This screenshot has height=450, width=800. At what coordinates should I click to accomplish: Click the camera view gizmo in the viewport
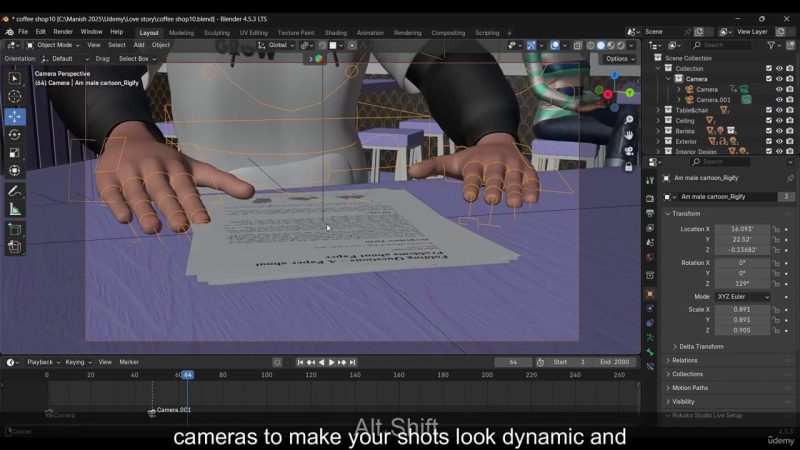point(629,151)
